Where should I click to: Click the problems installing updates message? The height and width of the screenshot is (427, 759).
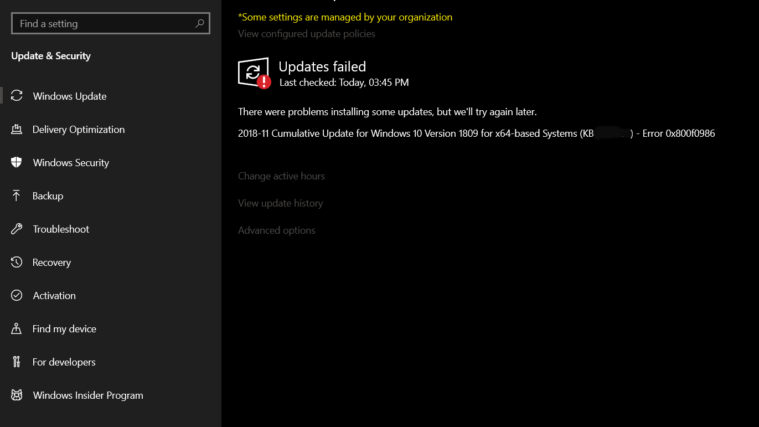point(387,112)
